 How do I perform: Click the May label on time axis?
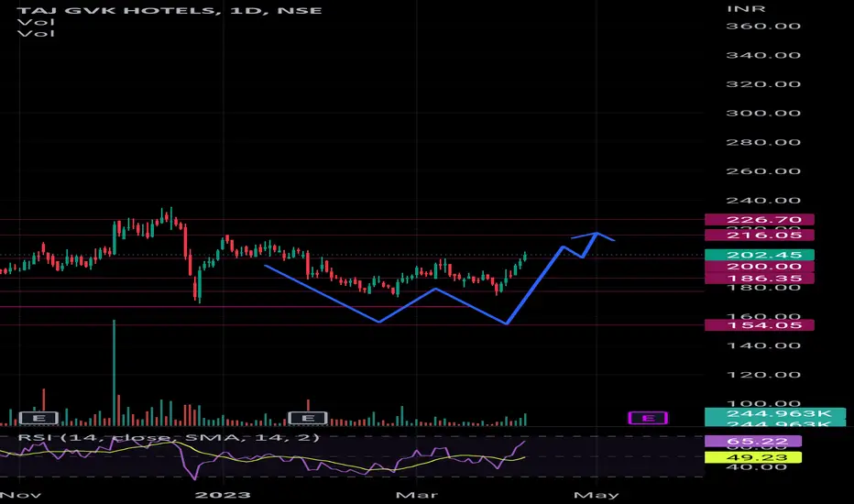[597, 495]
